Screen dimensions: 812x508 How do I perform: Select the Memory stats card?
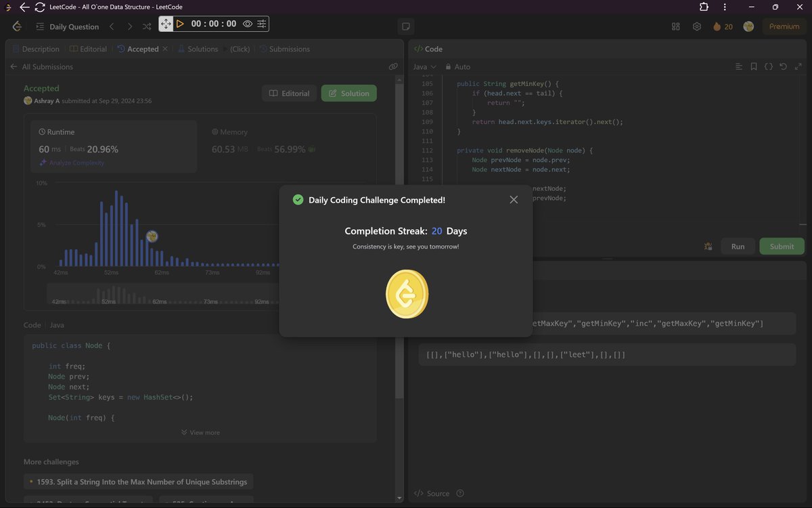click(x=288, y=146)
